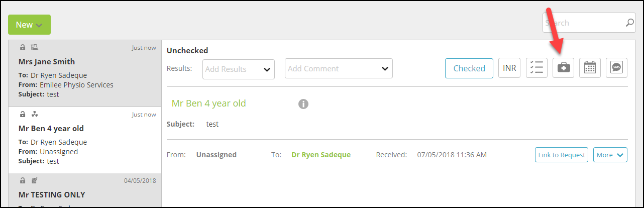Image resolution: width=644 pixels, height=208 pixels.
Task: Open Dr Ryen Sadeque recipient link
Action: 321,155
